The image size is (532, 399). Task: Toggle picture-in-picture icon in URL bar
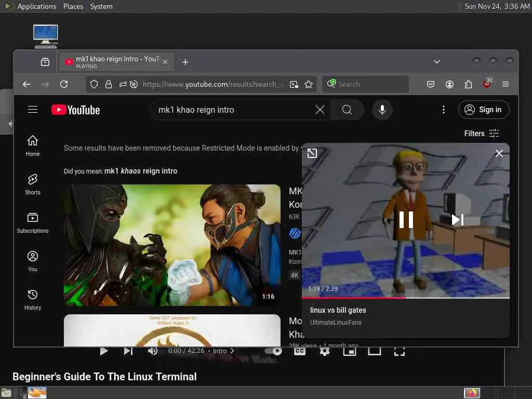coord(294,84)
